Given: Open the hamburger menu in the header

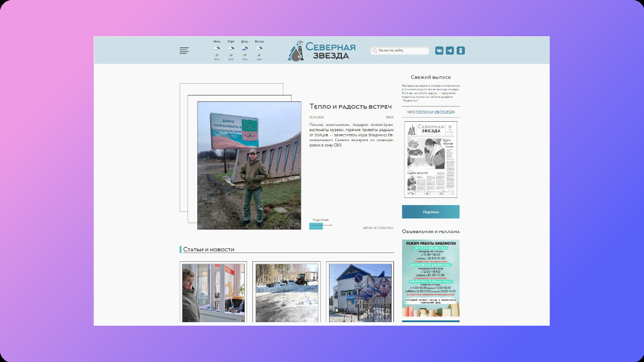Looking at the screenshot, I should [x=184, y=50].
